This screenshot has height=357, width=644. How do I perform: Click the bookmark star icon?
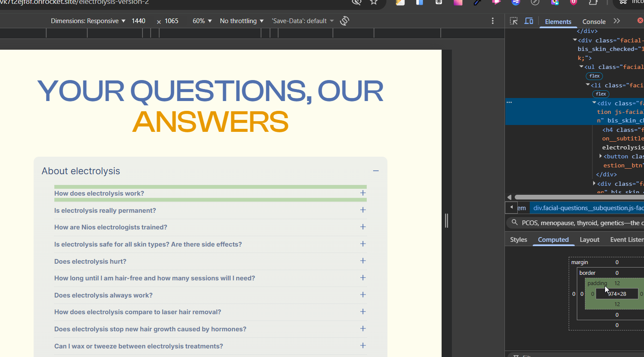tap(374, 2)
